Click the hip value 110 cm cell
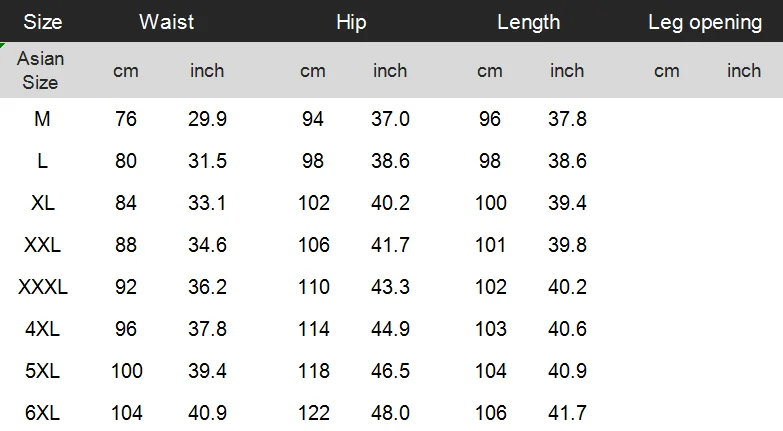Image resolution: width=783 pixels, height=431 pixels. (x=314, y=287)
